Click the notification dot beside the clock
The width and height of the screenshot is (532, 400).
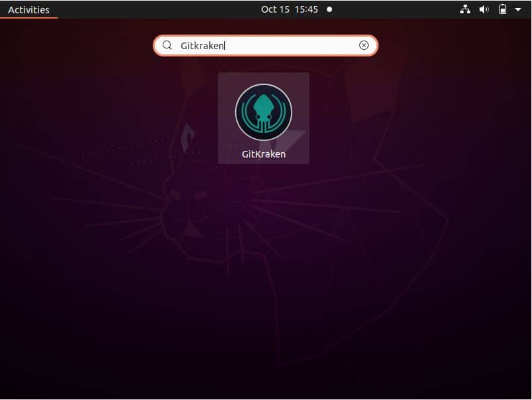329,9
